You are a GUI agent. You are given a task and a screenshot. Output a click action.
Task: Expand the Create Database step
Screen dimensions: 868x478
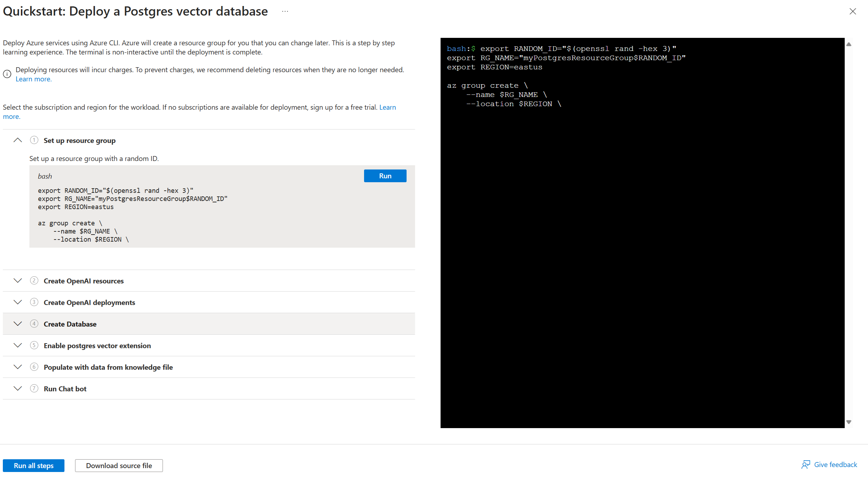tap(18, 324)
